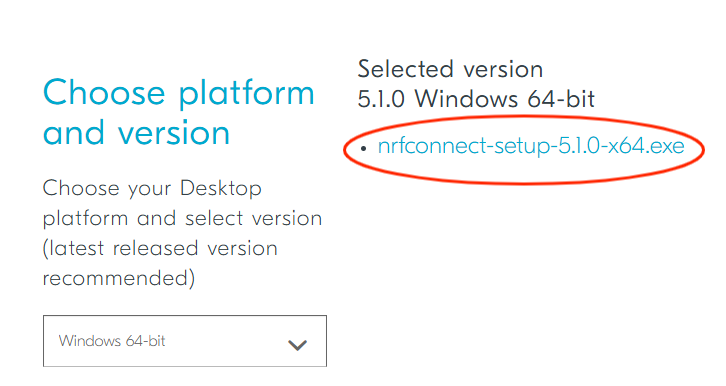Open the Windows 64-bit platform dropdown
The image size is (726, 386).
pos(185,341)
